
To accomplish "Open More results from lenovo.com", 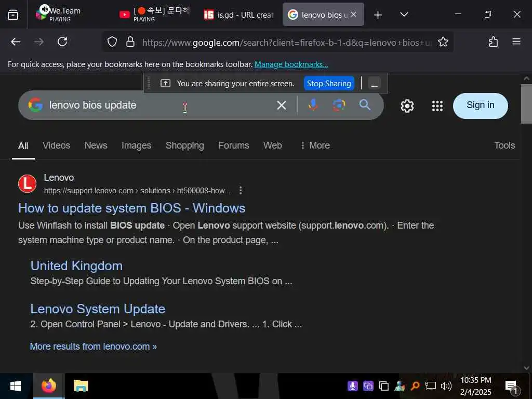I will [x=94, y=347].
